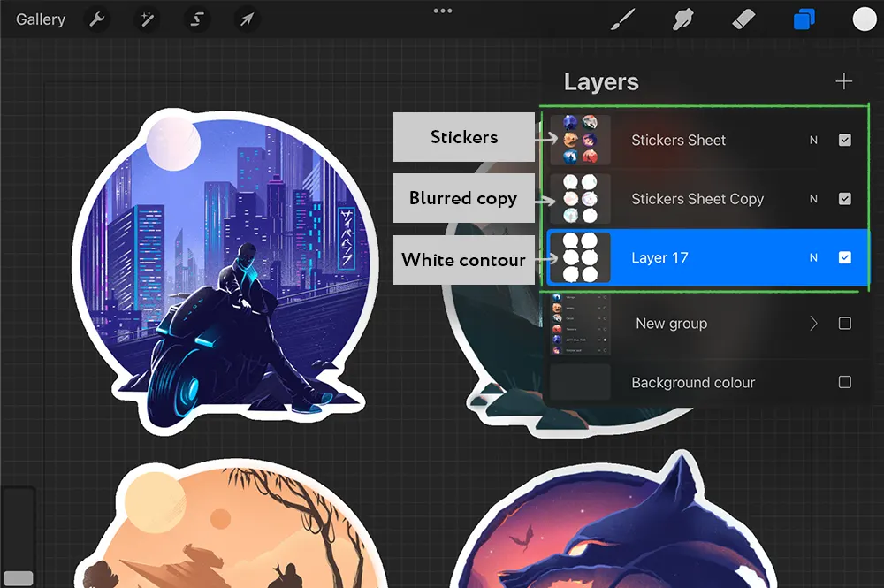Hide the Stickers Sheet layer
Viewport: 884px width, 588px height.
click(844, 140)
